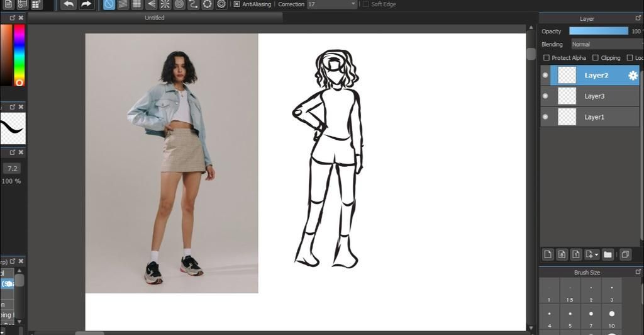
Task: Choose brush size 7 preset
Action: [x=591, y=317]
